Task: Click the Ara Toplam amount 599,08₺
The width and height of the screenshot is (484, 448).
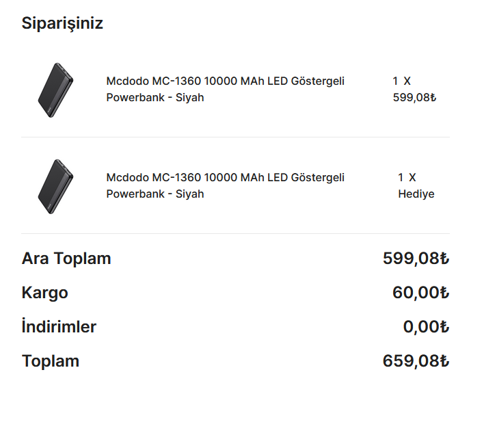Action: click(416, 259)
